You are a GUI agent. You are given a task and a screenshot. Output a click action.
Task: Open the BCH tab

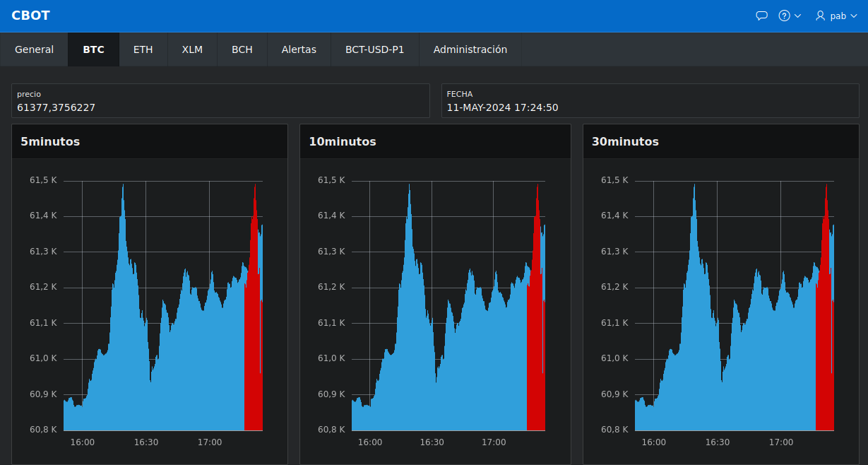click(242, 49)
